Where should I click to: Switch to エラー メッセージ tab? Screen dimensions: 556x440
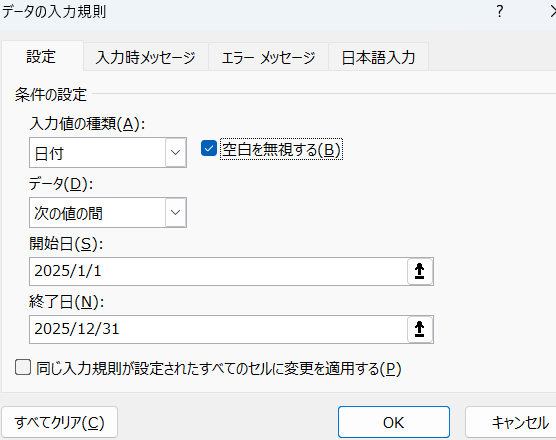268,57
